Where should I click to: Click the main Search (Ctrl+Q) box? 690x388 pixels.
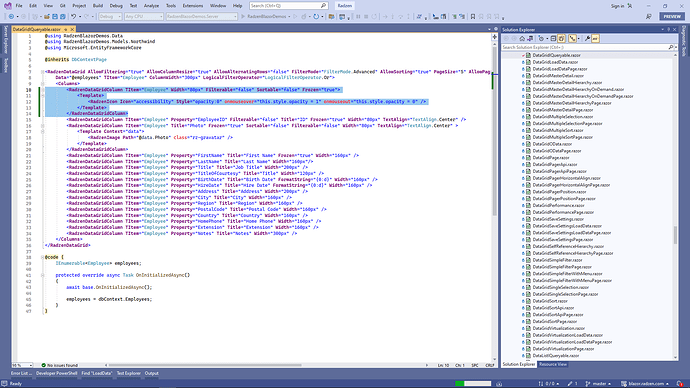click(288, 6)
